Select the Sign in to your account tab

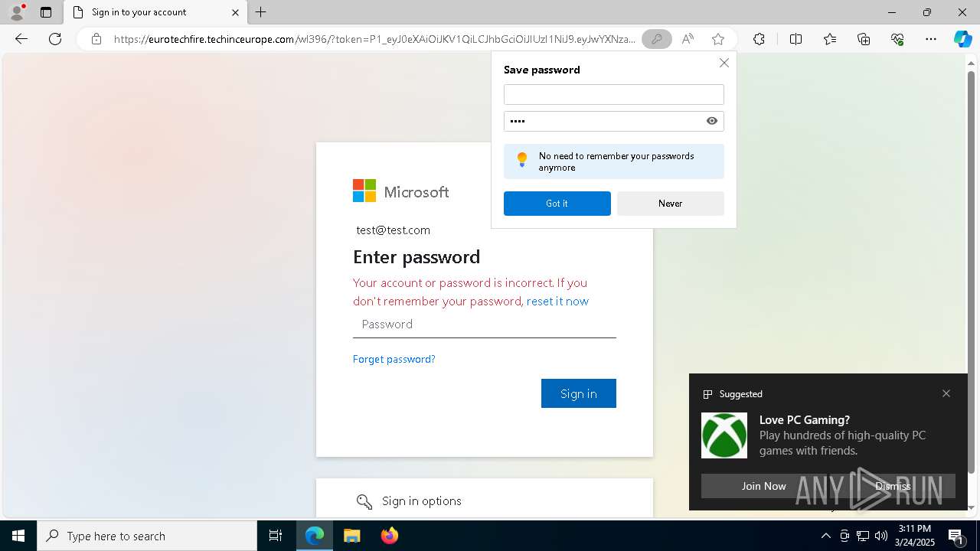[x=155, y=12]
